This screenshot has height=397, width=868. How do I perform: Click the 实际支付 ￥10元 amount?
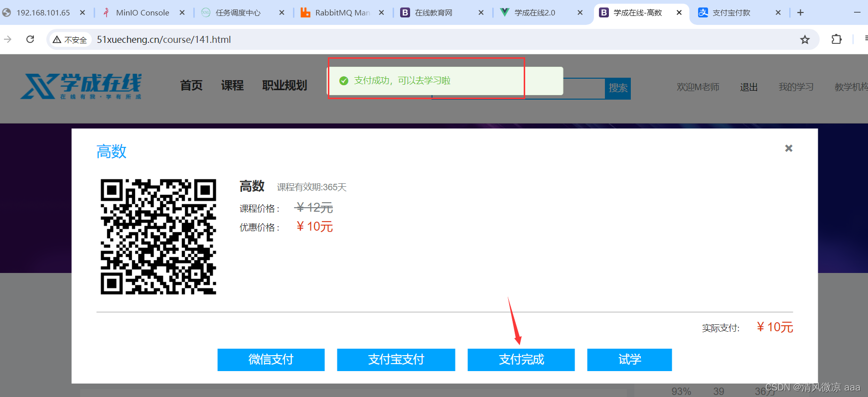775,327
